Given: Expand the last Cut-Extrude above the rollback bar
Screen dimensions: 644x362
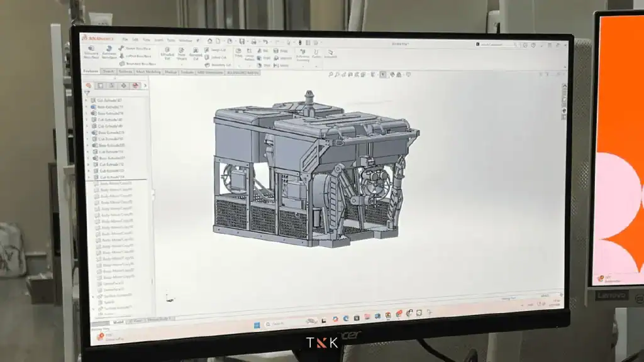Looking at the screenshot, I should point(88,177).
